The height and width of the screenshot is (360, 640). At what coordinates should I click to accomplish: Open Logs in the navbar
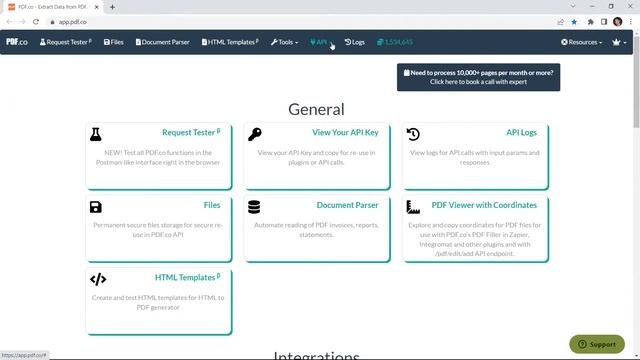click(x=354, y=42)
